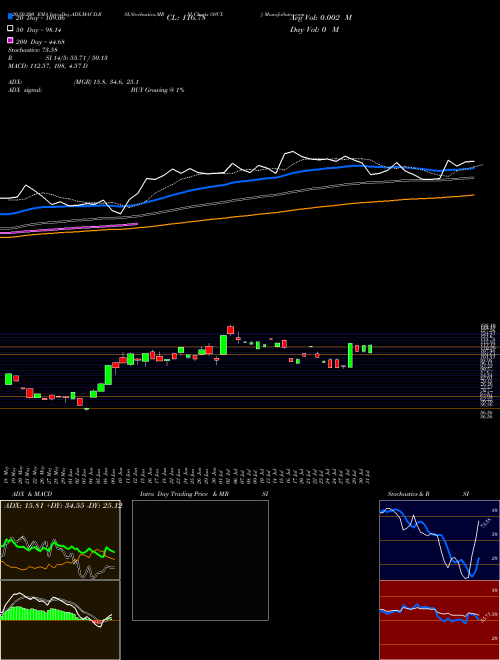Select the 50 Day average label
This screenshot has width=500, height=660.
38,30
